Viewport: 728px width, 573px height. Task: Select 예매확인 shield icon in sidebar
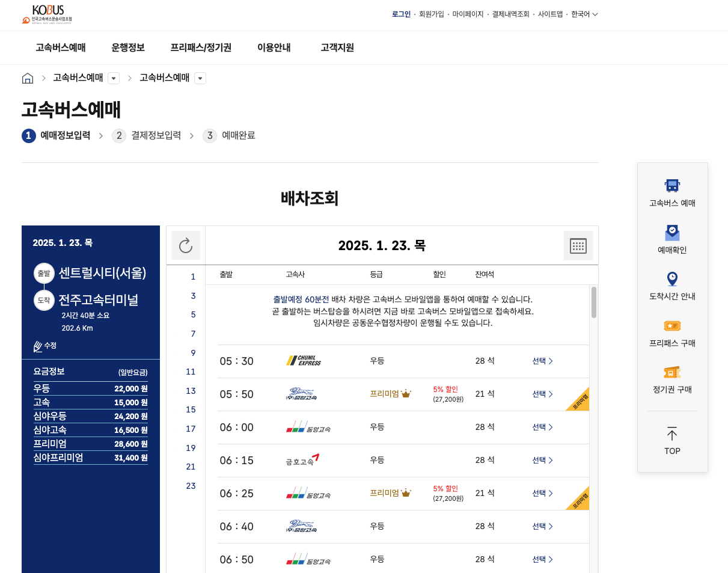coord(672,238)
